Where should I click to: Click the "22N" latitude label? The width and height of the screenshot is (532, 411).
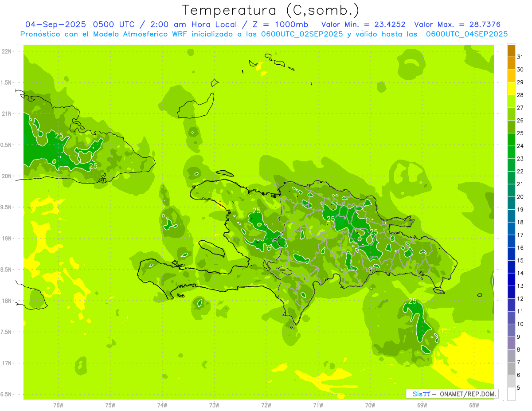[x=7, y=51]
